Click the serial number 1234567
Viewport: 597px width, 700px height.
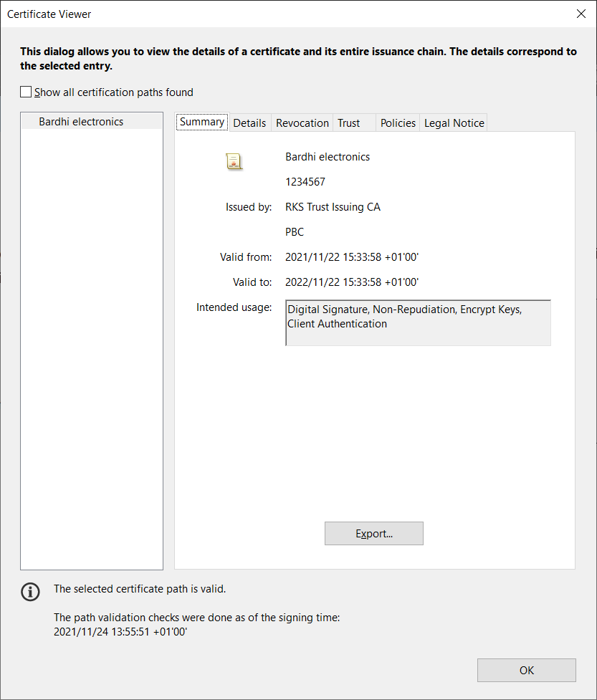tap(305, 182)
